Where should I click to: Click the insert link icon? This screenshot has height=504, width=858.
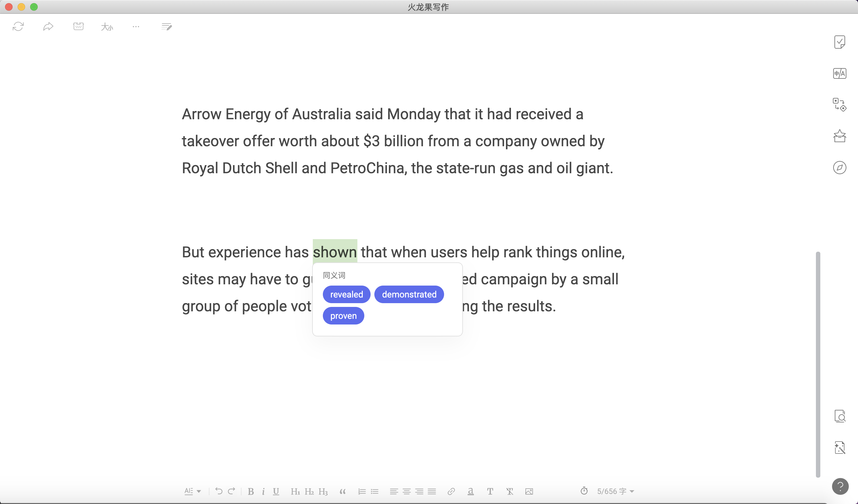pyautogui.click(x=451, y=491)
